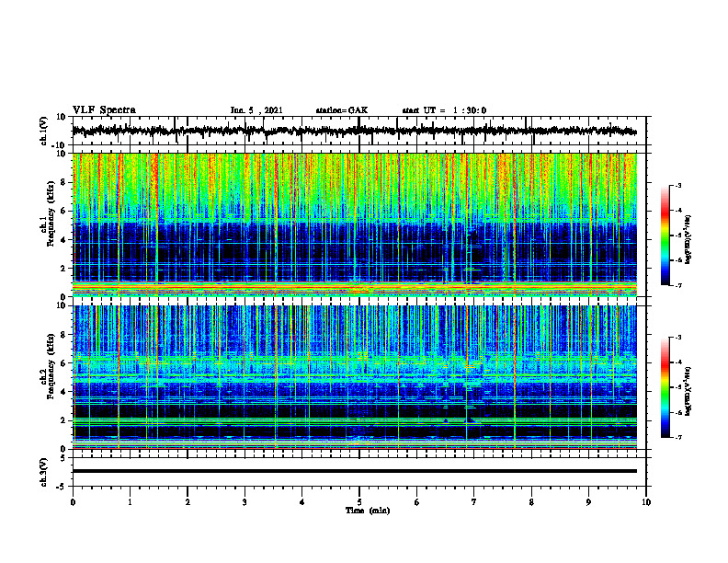
Task: Click the "VLF Spectra" plot title
Action: (104, 110)
